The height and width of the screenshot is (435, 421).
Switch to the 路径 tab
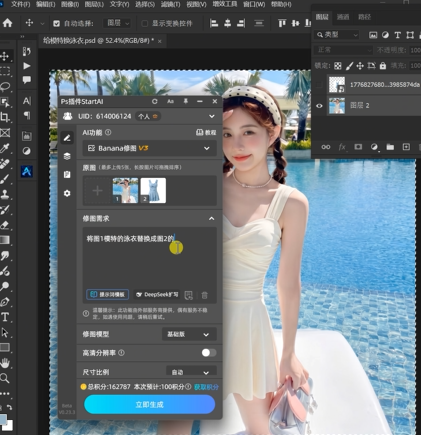(x=364, y=17)
